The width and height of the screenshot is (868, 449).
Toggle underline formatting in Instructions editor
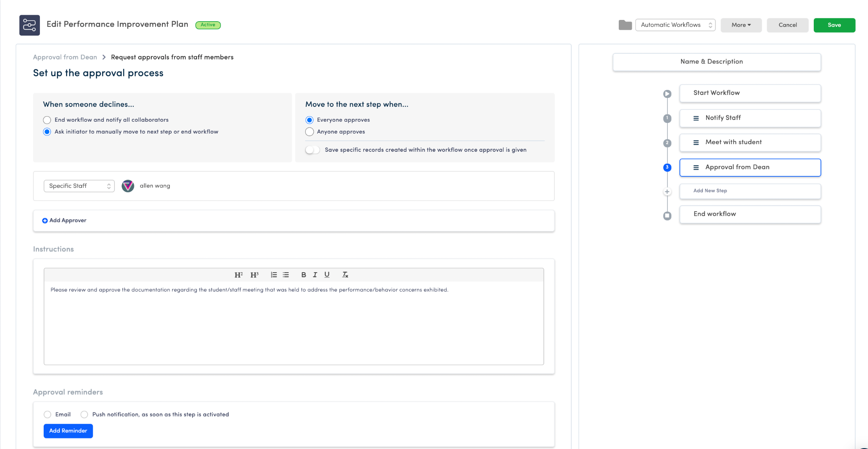click(x=327, y=275)
